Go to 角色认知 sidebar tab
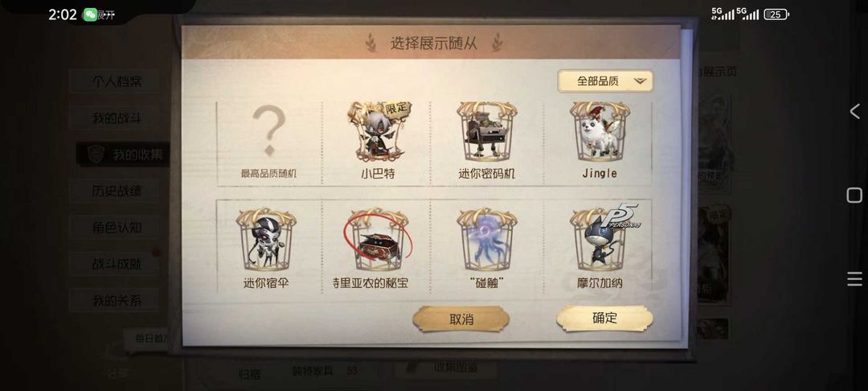The height and width of the screenshot is (391, 868). point(117,227)
